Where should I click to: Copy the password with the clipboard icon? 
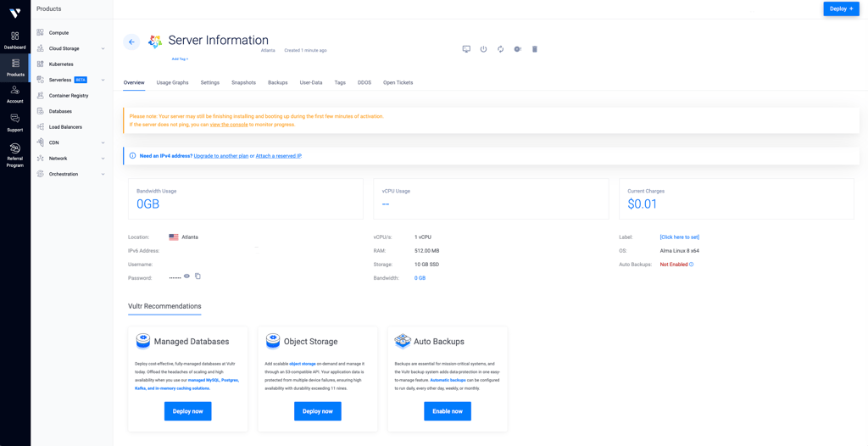click(198, 276)
